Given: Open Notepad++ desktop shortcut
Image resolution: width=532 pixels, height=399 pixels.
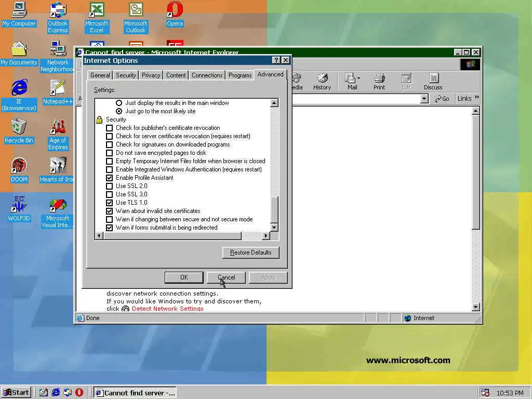Looking at the screenshot, I should coord(58,92).
